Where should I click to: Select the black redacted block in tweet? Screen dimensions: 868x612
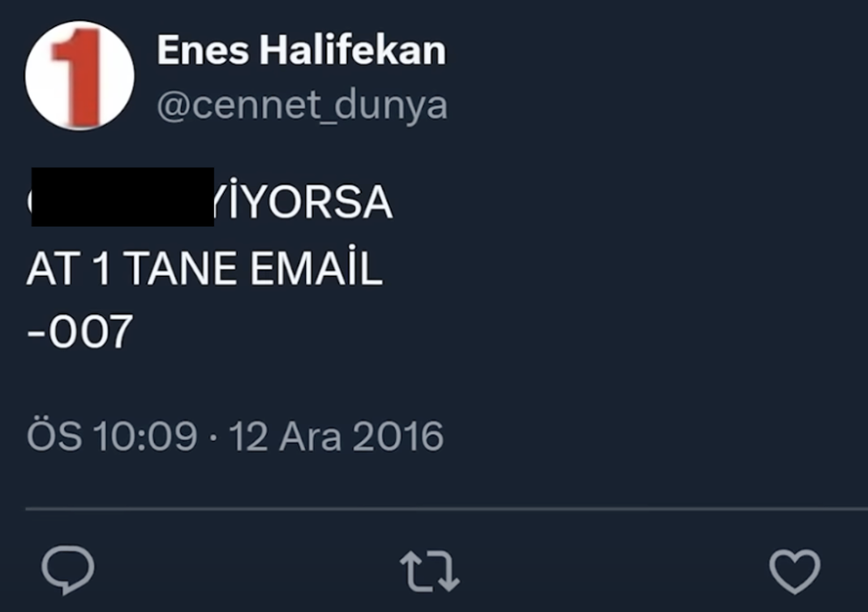122,196
